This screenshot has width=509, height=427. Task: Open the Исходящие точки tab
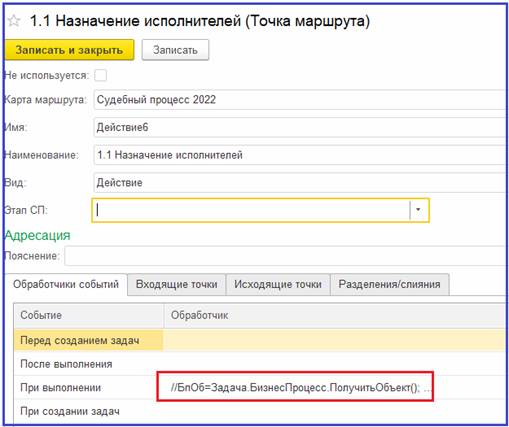278,284
